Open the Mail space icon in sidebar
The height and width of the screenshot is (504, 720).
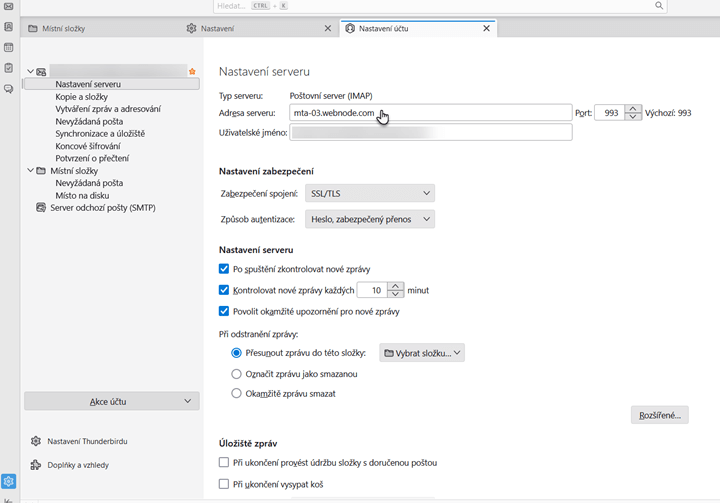[9, 6]
